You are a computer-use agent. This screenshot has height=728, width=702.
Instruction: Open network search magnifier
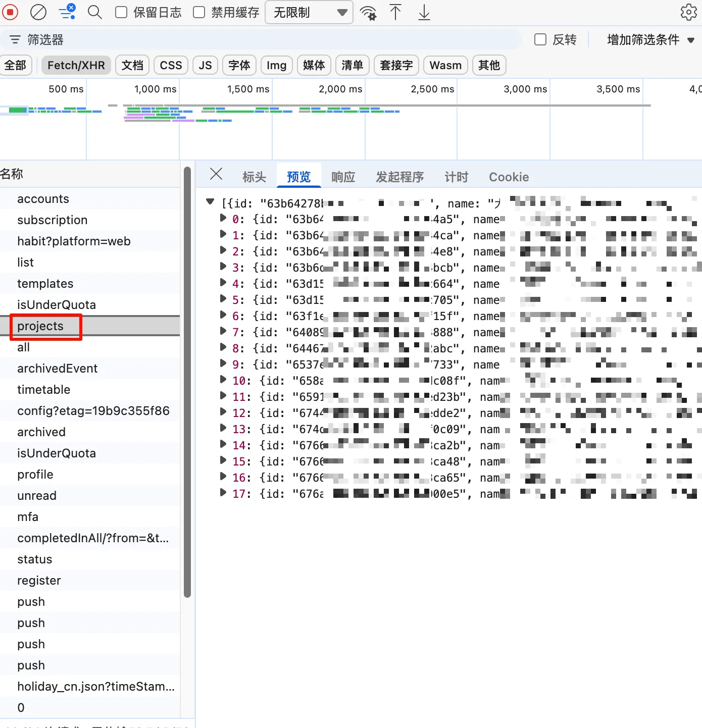pyautogui.click(x=94, y=12)
